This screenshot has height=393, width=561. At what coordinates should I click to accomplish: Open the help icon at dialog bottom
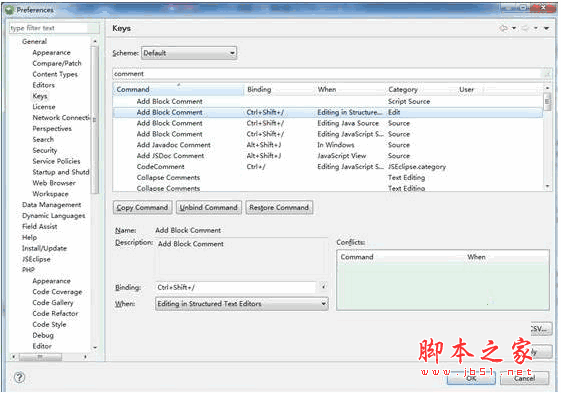click(19, 377)
